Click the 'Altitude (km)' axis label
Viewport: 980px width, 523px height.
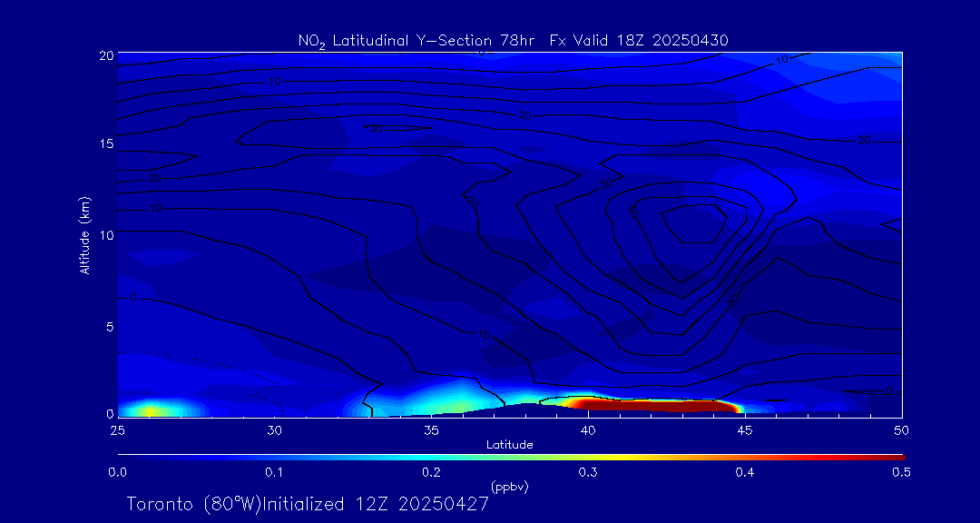tap(83, 235)
